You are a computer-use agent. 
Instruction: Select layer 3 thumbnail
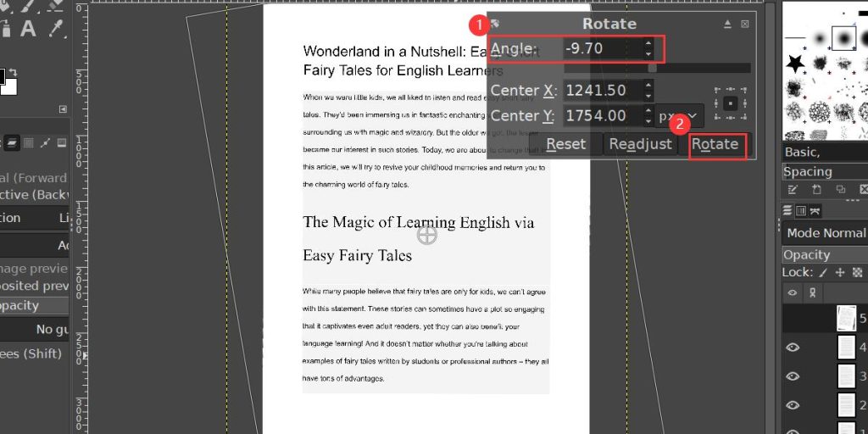(847, 376)
